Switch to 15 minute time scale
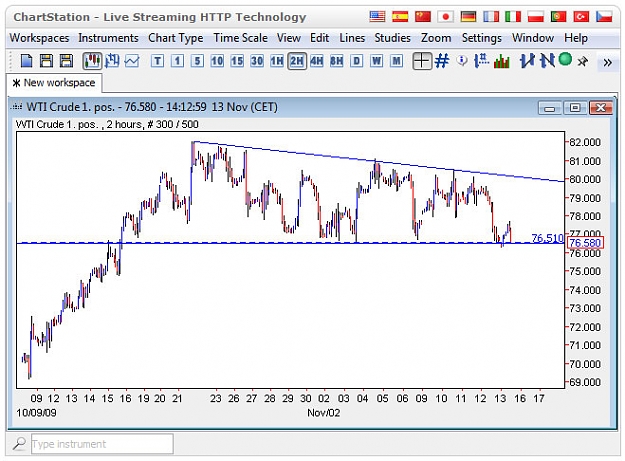Image resolution: width=625 pixels, height=461 pixels. (237, 61)
